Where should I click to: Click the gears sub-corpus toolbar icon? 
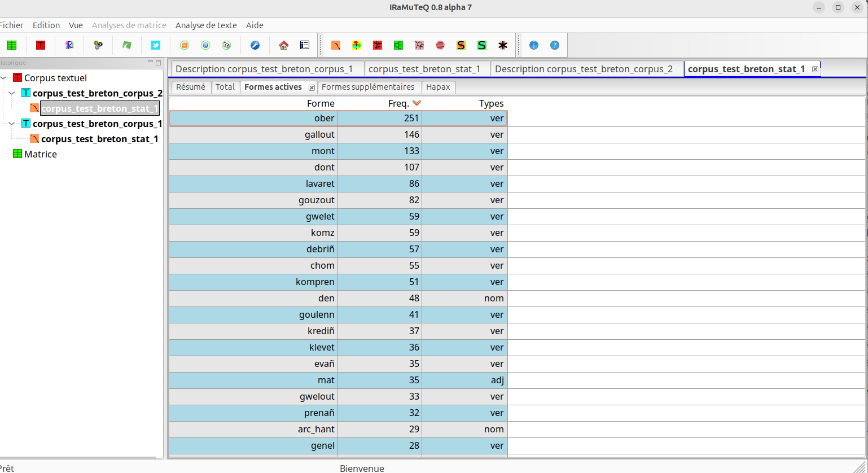pyautogui.click(x=98, y=45)
